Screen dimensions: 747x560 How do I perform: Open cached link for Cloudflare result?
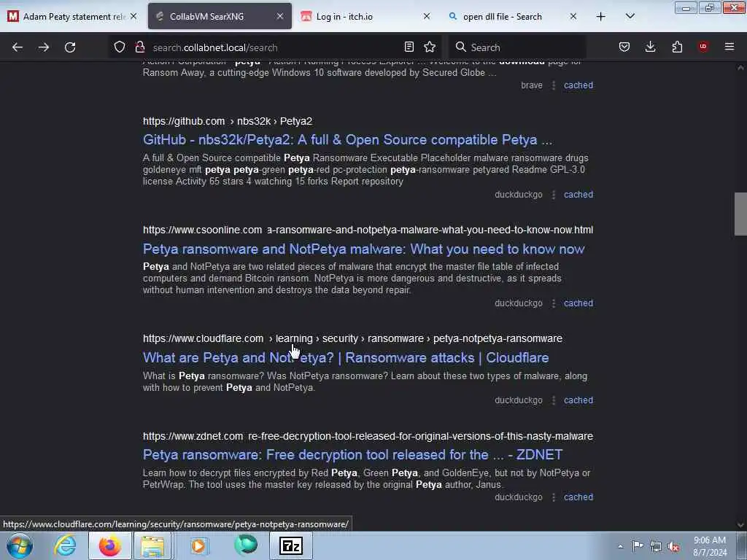(578, 400)
